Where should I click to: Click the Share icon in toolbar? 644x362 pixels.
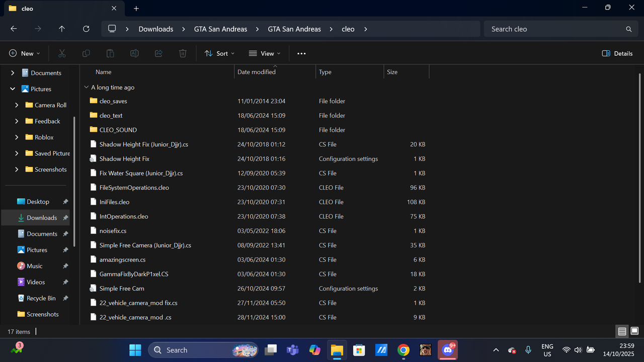(158, 53)
